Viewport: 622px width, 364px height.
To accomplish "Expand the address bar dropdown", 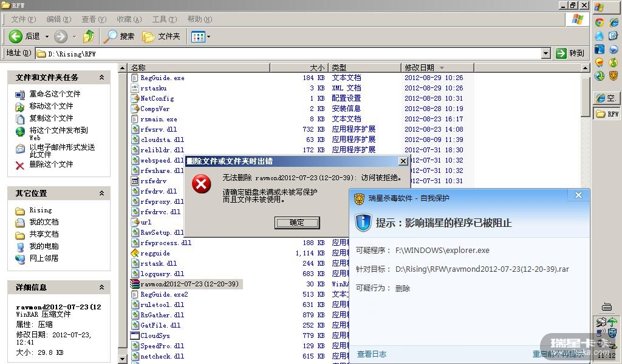I will [x=546, y=53].
